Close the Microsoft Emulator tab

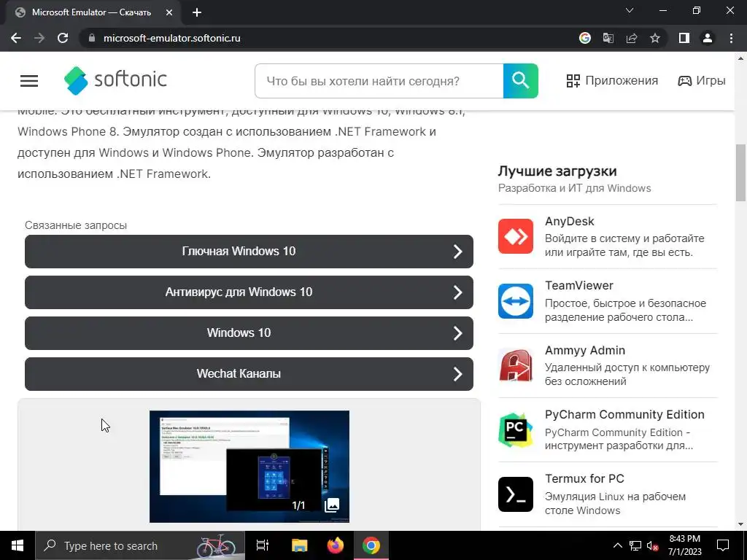click(x=169, y=13)
